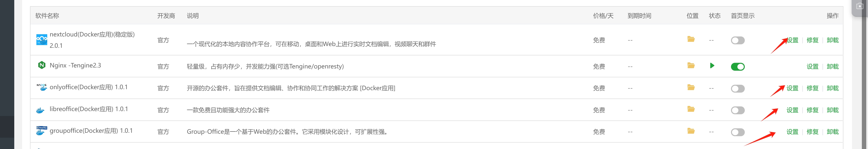This screenshot has width=868, height=149.
Task: Open the libreoffice folder location icon
Action: pyautogui.click(x=691, y=109)
